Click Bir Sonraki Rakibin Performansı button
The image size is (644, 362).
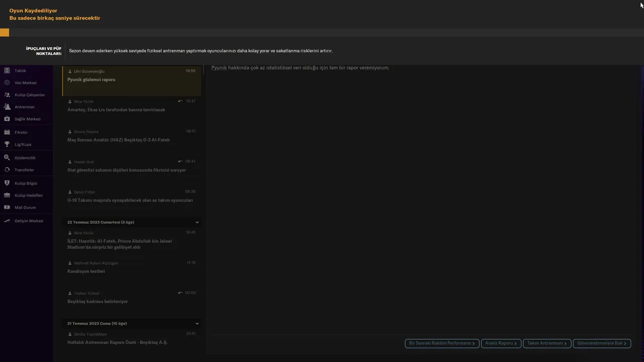click(x=442, y=343)
